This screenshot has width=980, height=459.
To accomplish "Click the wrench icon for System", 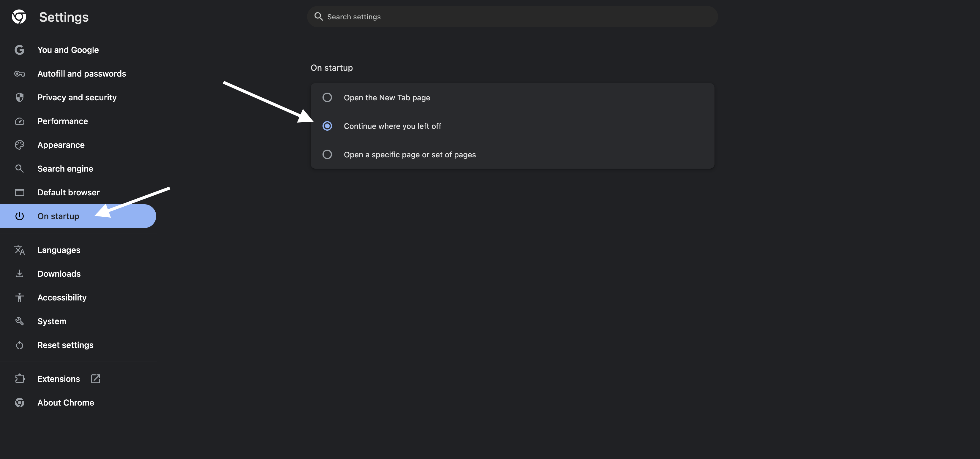I will 19,321.
